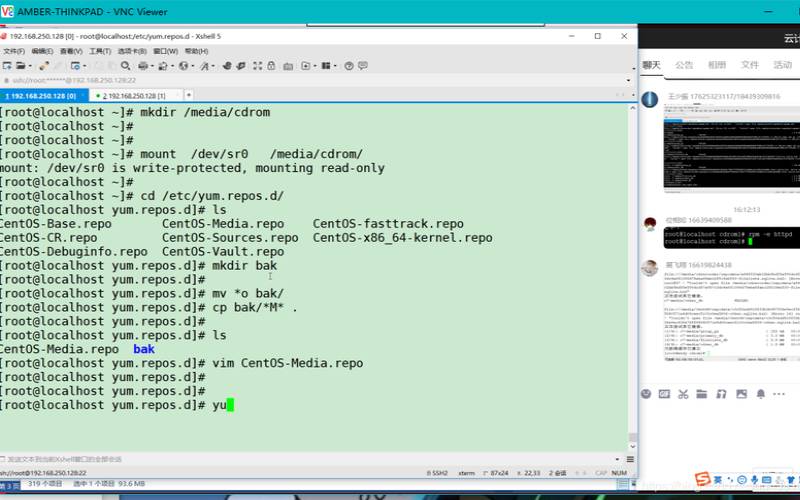Click the compose bar menu icon at bottom right
Viewport: 800px width, 500px height.
click(x=630, y=459)
